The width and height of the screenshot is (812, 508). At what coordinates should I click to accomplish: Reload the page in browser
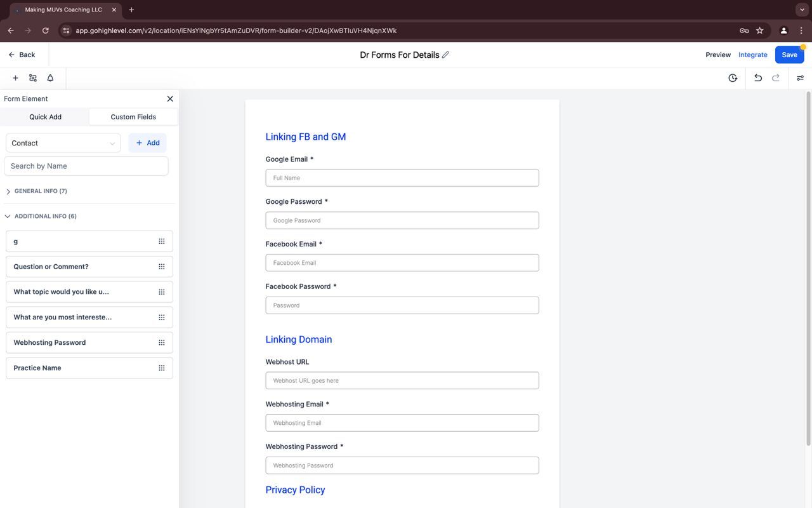[46, 30]
